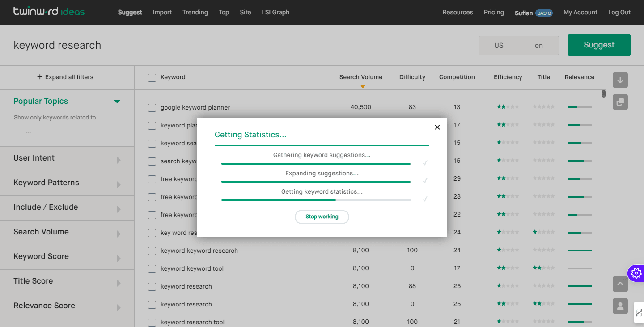The image size is (644, 327).
Task: Sort by the Difficulty column header
Action: [x=412, y=77]
